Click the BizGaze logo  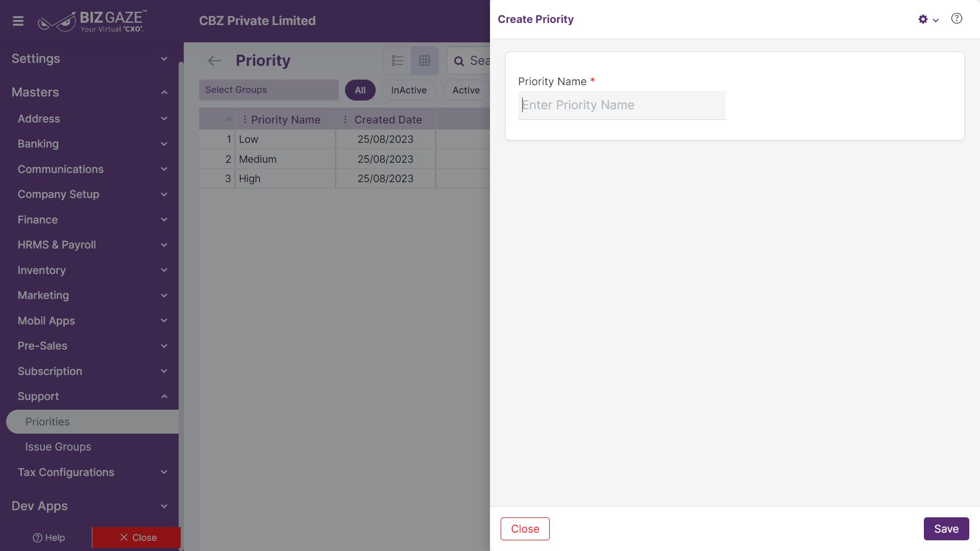coord(92,21)
